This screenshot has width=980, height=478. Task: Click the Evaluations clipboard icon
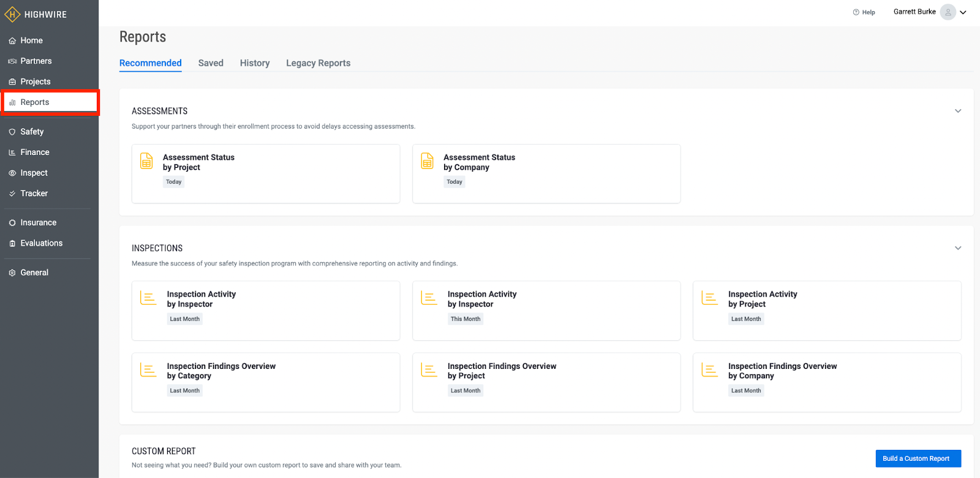tap(12, 243)
